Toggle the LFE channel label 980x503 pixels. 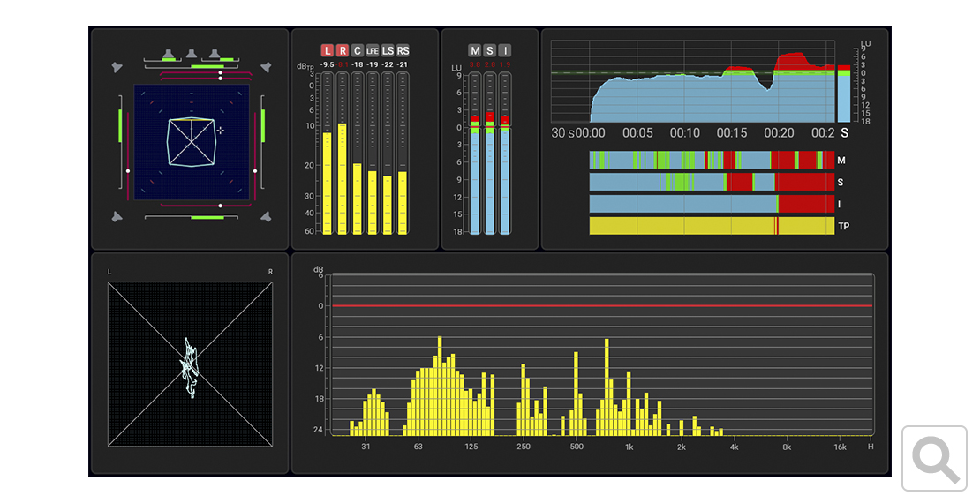point(372,50)
